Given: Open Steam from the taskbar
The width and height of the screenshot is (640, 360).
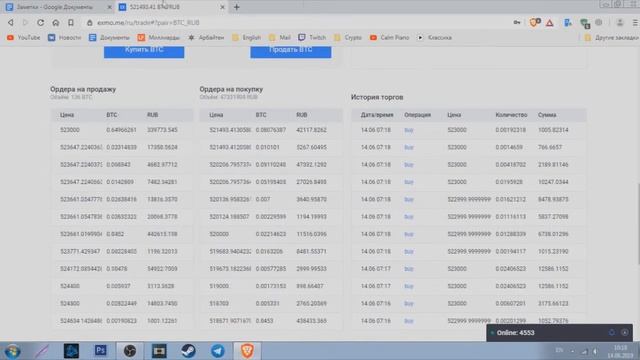Looking at the screenshot, I should (188, 351).
